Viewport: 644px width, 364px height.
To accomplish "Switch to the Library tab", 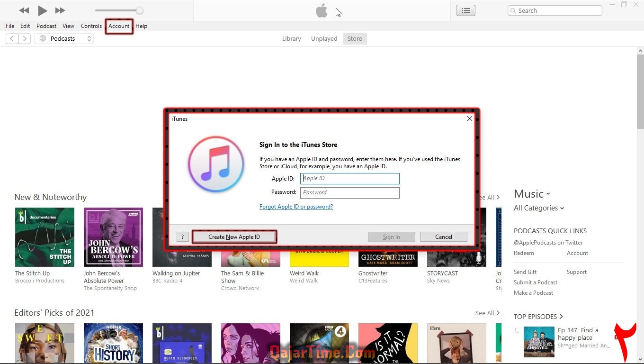I will point(291,39).
